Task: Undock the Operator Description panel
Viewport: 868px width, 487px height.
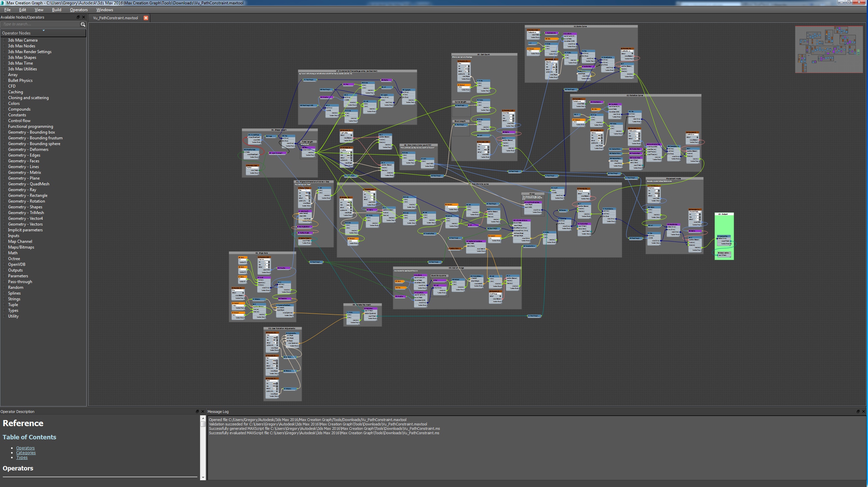Action: point(197,412)
